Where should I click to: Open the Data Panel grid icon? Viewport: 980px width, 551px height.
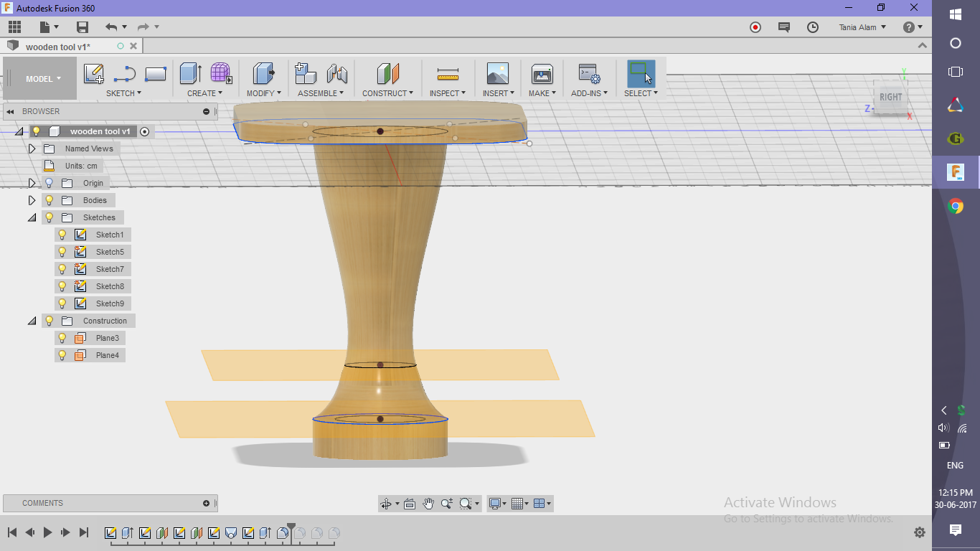tap(14, 27)
